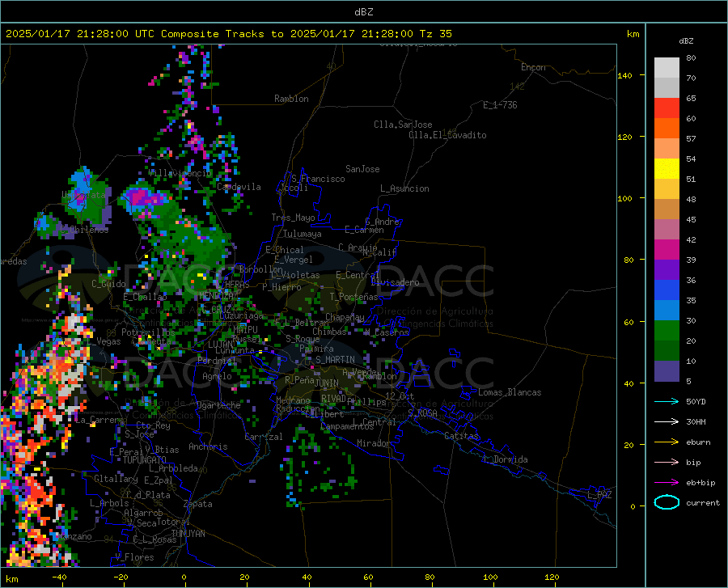Viewport: 728px width, 588px height.
Task: Click the Anchoris label on map
Action: pos(208,446)
